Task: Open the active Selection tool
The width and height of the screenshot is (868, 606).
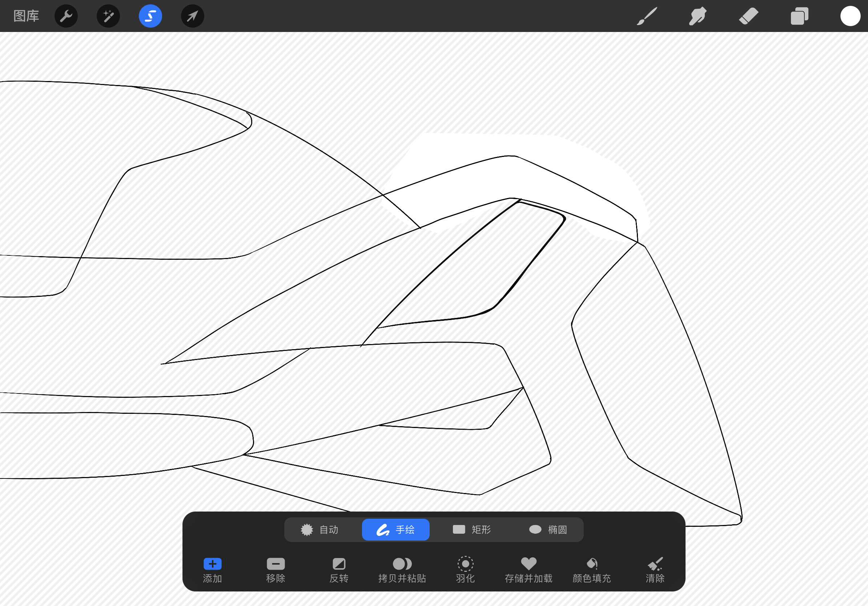Action: tap(150, 16)
